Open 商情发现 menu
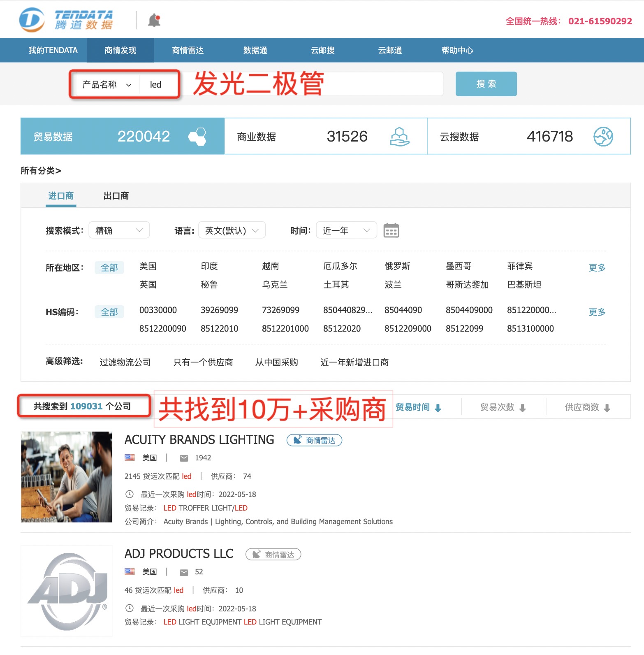This screenshot has width=644, height=655. (x=120, y=50)
